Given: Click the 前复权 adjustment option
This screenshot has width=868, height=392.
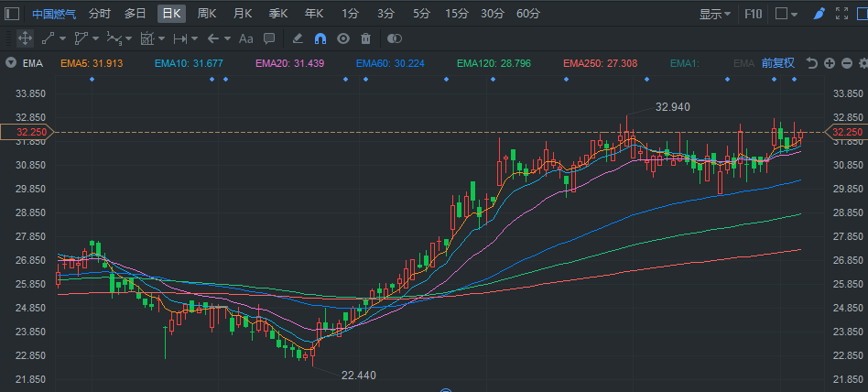Looking at the screenshot, I should pyautogui.click(x=777, y=63).
